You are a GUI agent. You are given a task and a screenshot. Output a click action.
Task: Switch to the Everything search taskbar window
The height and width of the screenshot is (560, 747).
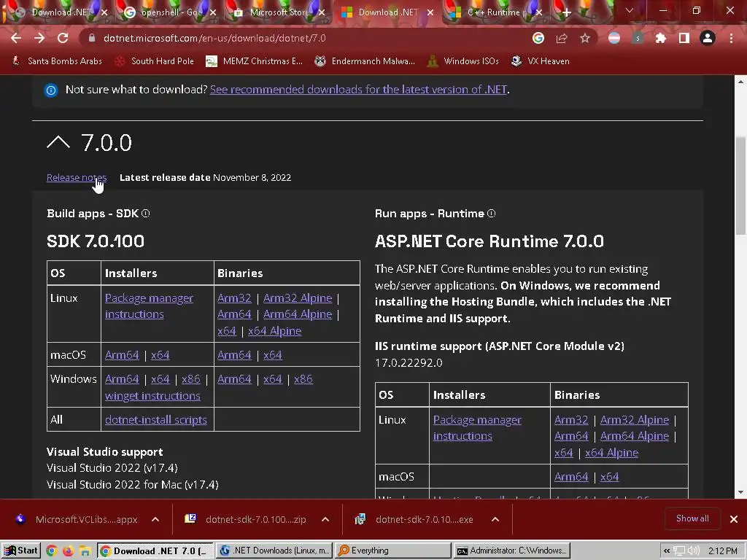point(392,551)
